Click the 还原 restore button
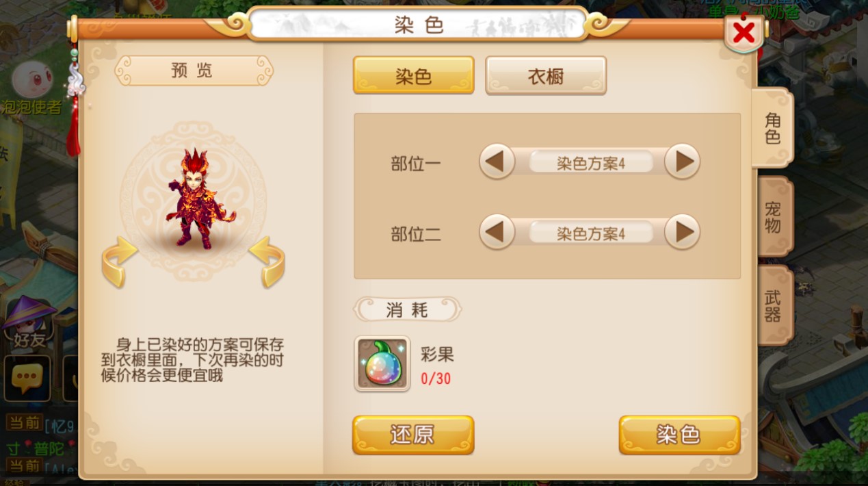The width and height of the screenshot is (868, 486). click(413, 435)
